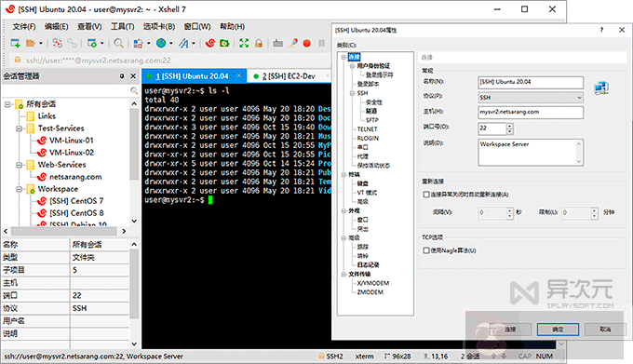
Task: Collapse the Test-Services folder
Action: tap(19, 128)
